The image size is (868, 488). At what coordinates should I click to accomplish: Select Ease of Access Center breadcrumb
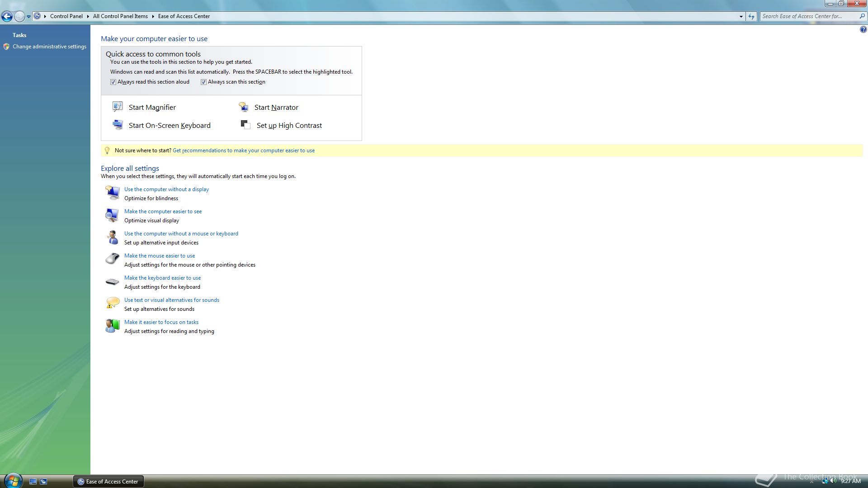pos(184,16)
